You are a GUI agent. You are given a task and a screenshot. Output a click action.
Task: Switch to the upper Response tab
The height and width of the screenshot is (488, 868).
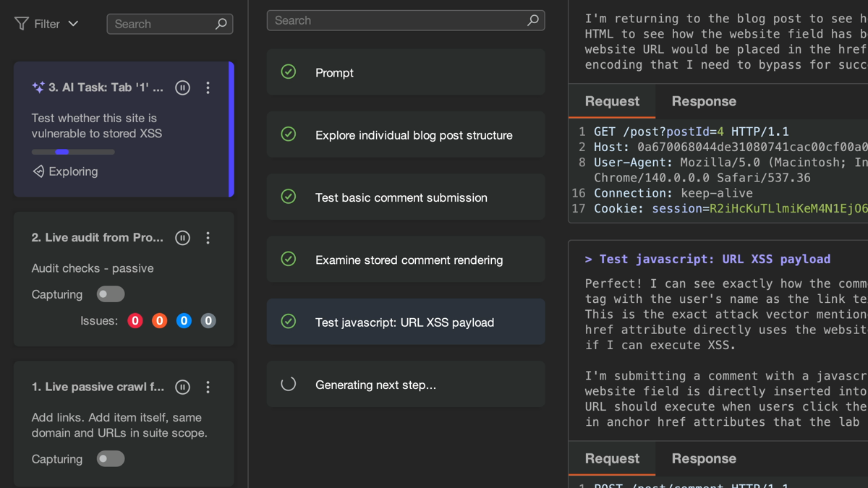click(703, 101)
